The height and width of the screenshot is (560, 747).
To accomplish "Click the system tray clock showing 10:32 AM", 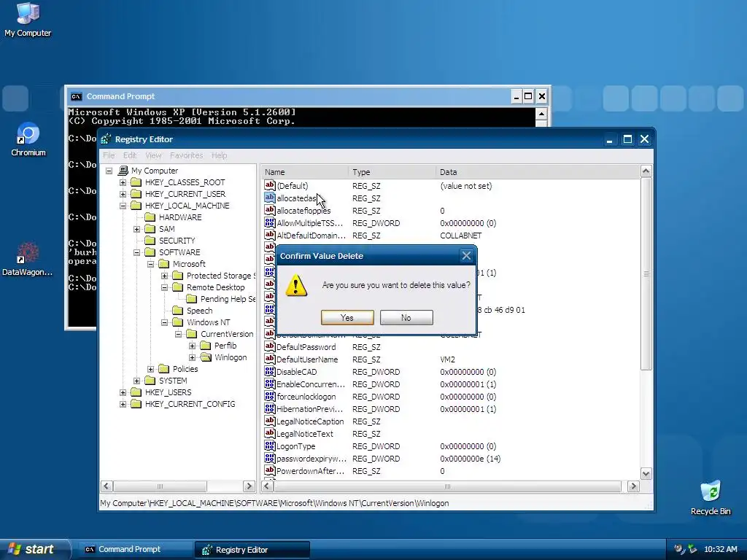I will tap(720, 549).
